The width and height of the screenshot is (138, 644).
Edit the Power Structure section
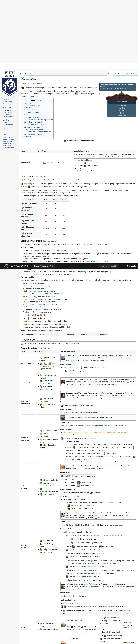click(x=41, y=348)
